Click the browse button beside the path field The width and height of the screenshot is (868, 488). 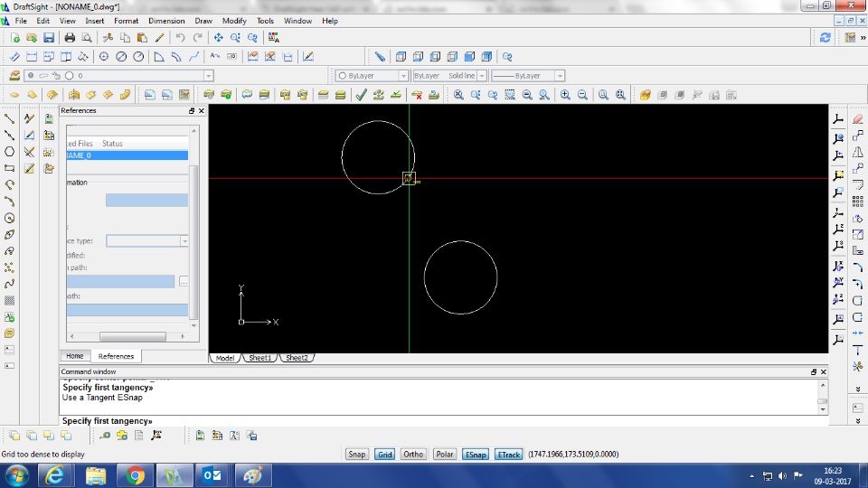[x=184, y=282]
